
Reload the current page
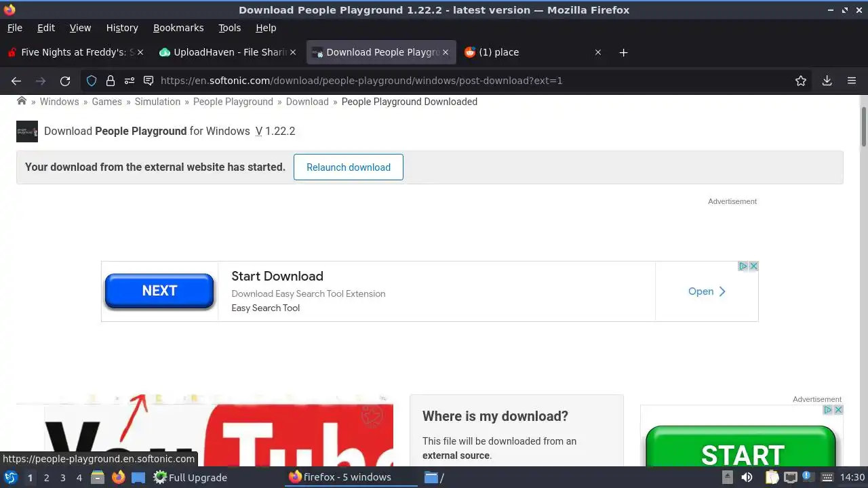[65, 81]
